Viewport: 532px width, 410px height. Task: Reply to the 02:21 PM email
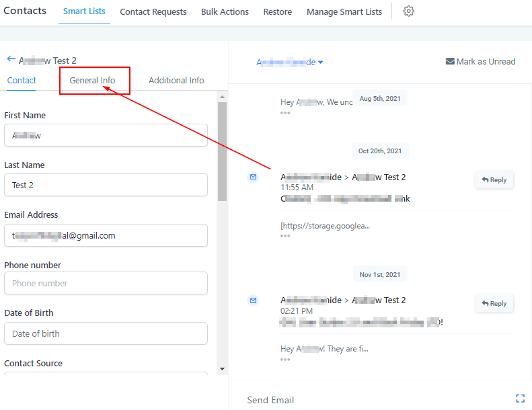point(494,303)
